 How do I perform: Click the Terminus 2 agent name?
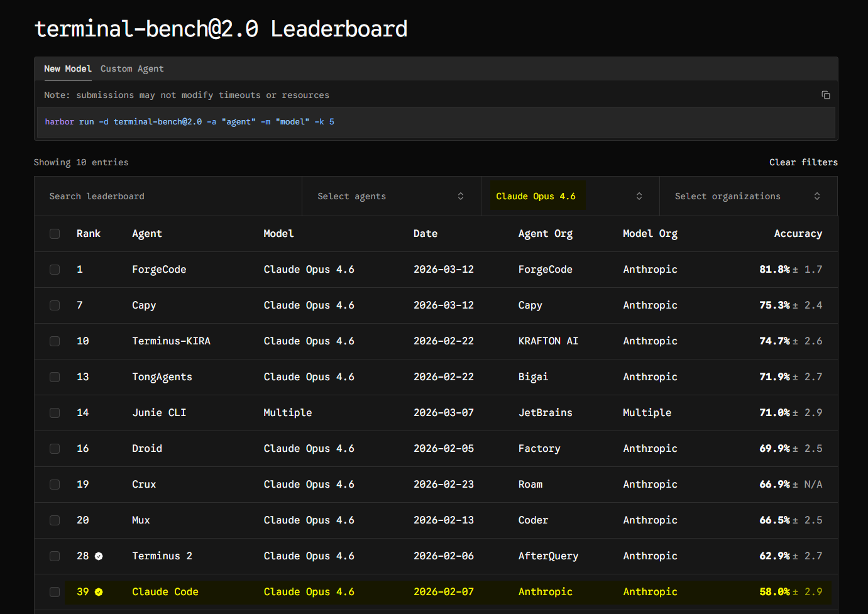(x=162, y=556)
